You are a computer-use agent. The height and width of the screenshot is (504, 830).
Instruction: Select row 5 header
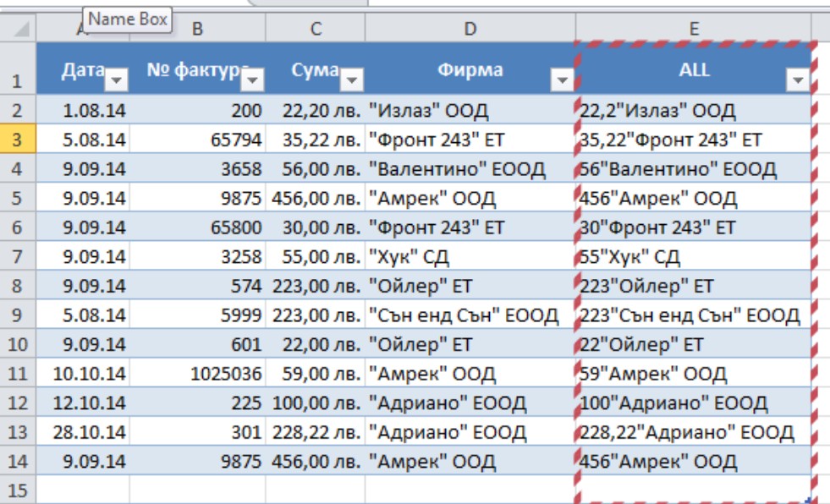(18, 197)
